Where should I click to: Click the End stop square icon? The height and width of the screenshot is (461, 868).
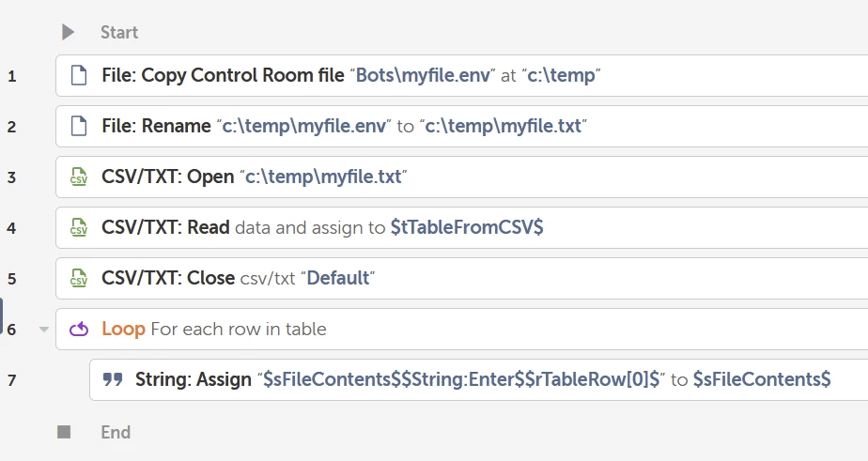64,432
